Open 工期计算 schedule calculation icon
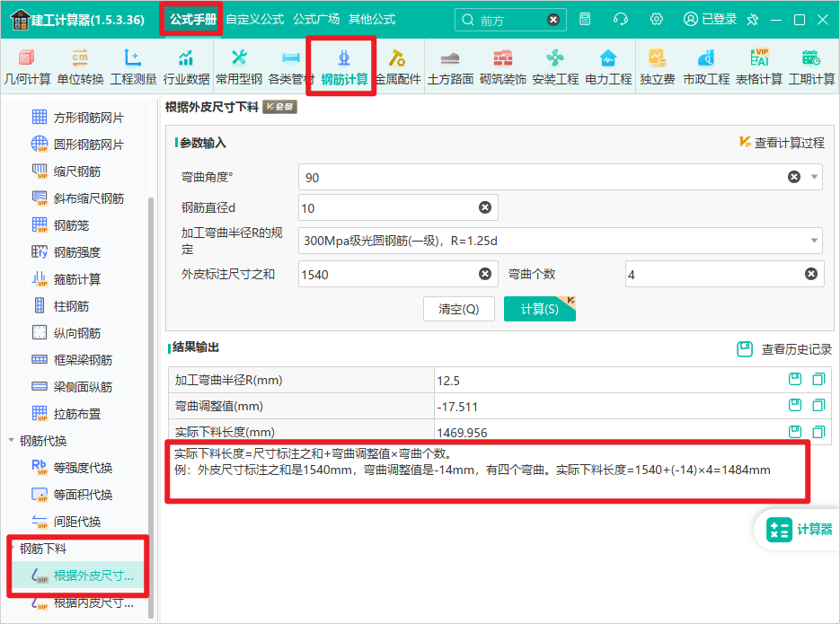The image size is (840, 624). coord(811,67)
